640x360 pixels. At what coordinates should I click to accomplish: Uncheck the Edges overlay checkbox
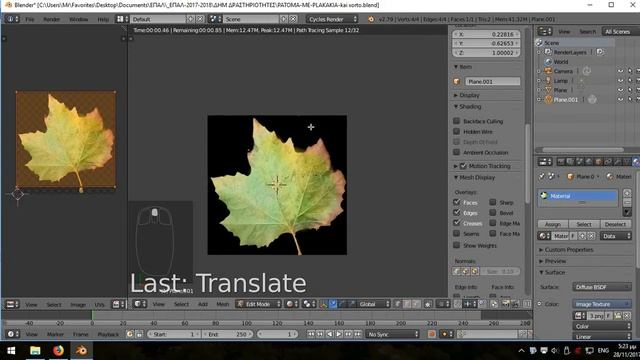[457, 213]
